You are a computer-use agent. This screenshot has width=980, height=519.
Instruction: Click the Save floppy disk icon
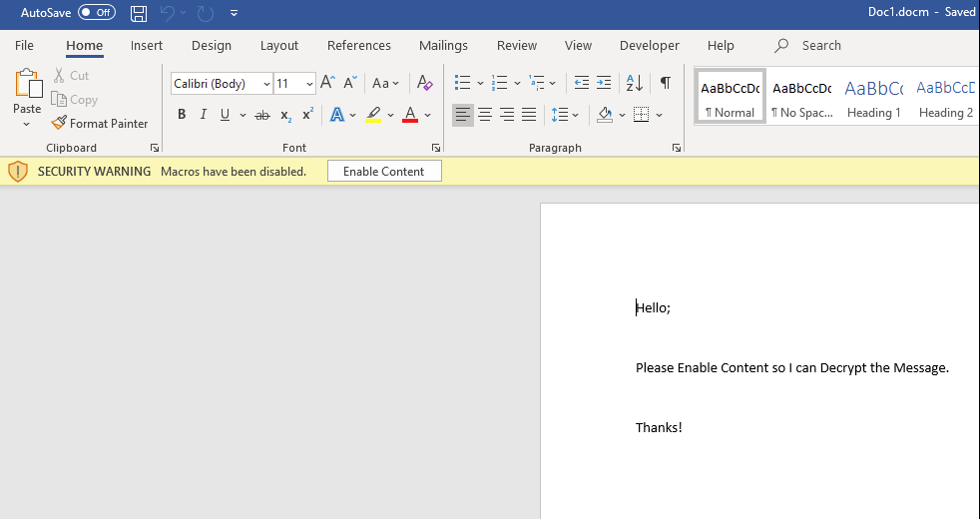click(139, 13)
